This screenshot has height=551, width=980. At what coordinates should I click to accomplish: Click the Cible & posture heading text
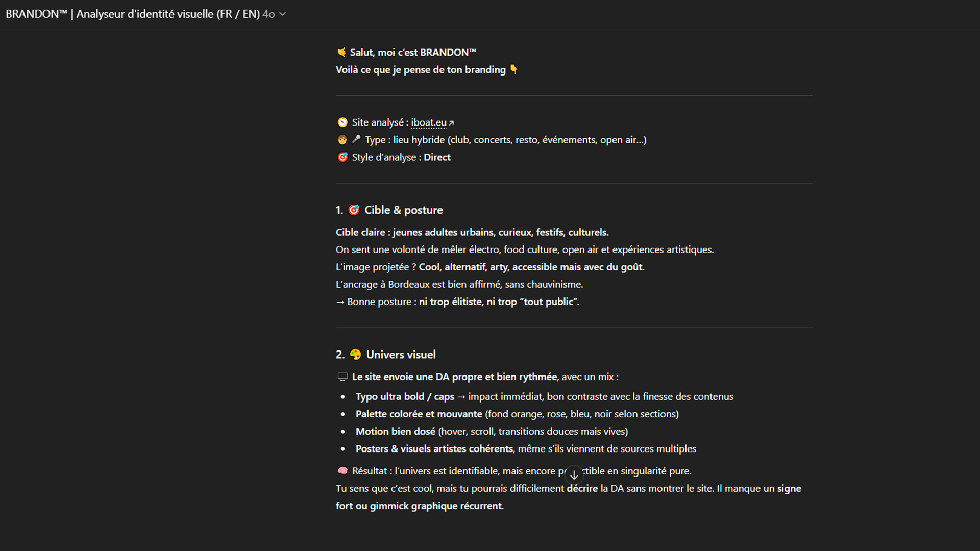coord(403,210)
